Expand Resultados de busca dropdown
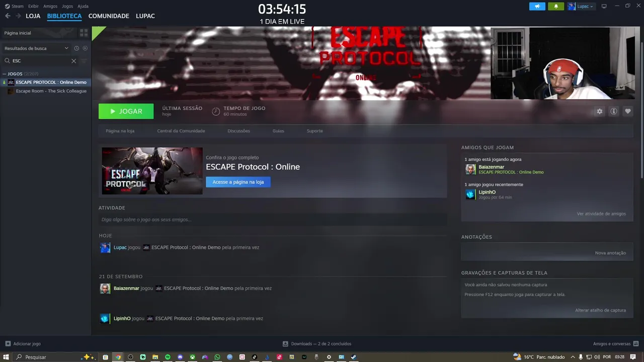 click(x=36, y=48)
